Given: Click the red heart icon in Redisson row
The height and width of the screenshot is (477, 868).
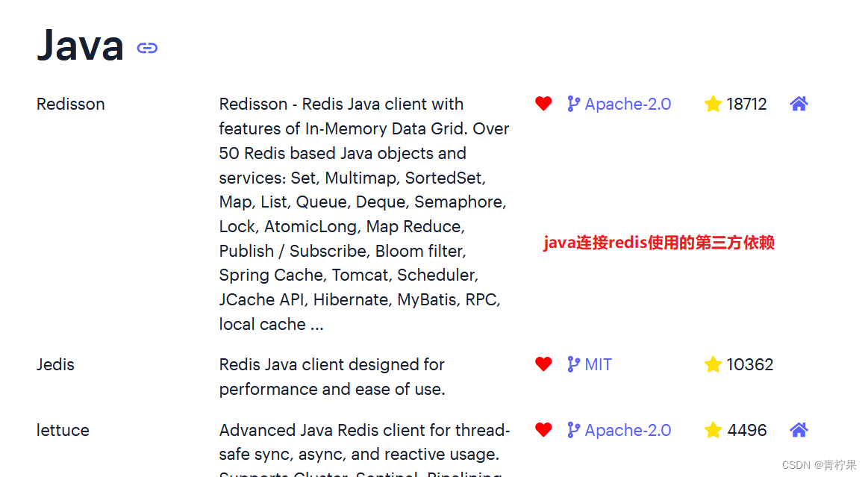Looking at the screenshot, I should (x=543, y=104).
